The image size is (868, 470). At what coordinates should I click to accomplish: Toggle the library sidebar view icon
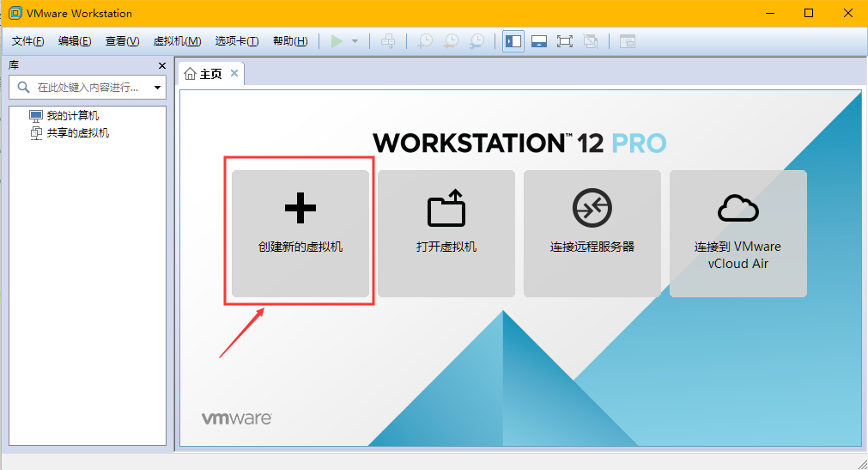513,41
